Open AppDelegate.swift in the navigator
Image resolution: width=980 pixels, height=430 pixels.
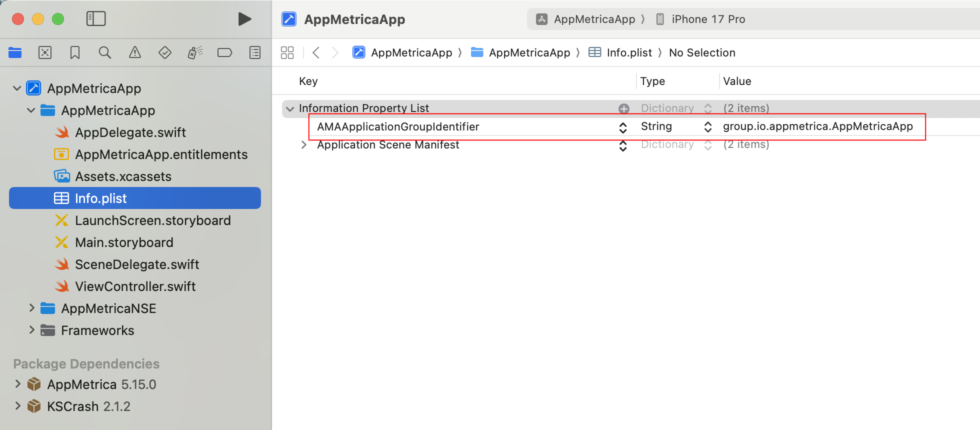tap(130, 132)
